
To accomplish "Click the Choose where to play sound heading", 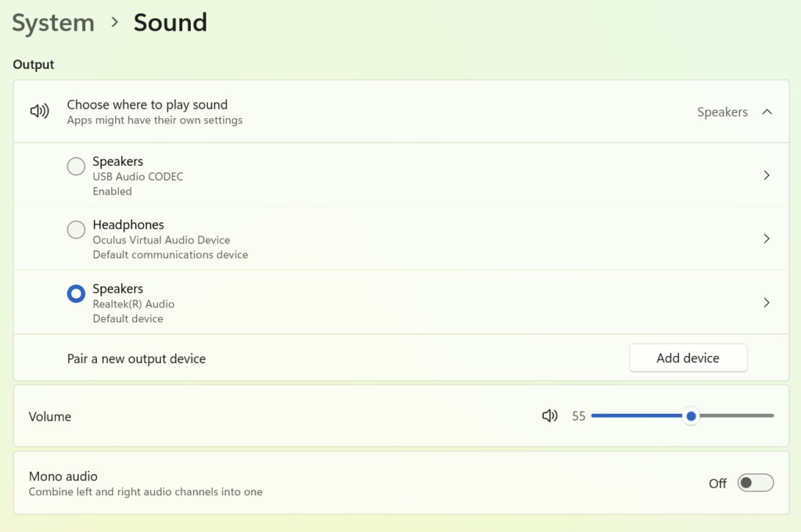I will [x=147, y=105].
